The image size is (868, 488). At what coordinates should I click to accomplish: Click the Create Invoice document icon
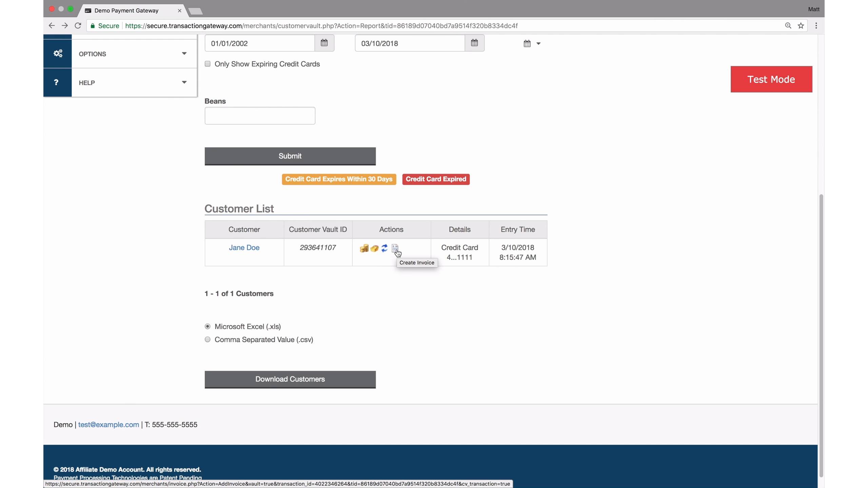(395, 248)
